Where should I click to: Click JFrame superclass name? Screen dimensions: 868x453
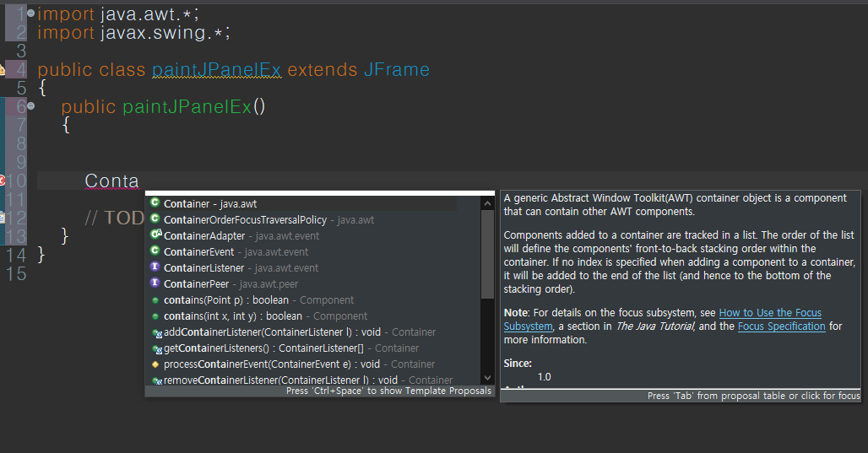(397, 70)
